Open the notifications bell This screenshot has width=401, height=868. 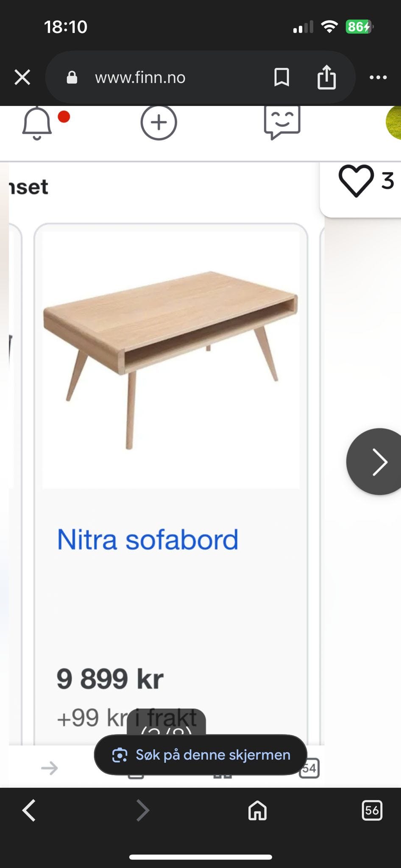click(37, 123)
